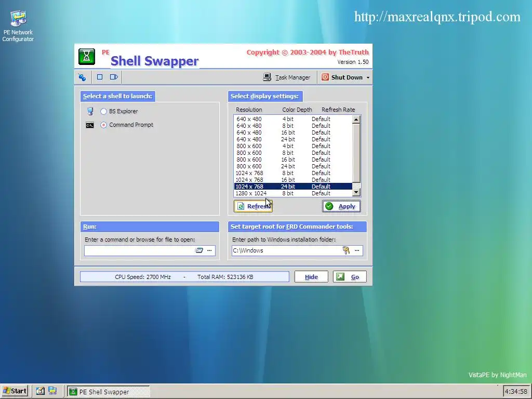Click the CPU Speed and RAM status bar
532x399 pixels.
click(184, 277)
